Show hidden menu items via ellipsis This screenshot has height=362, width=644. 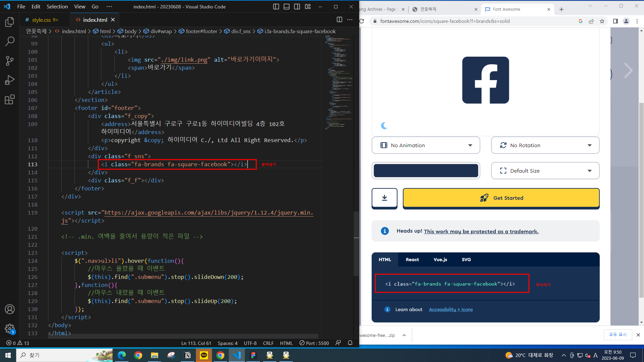coord(109,7)
